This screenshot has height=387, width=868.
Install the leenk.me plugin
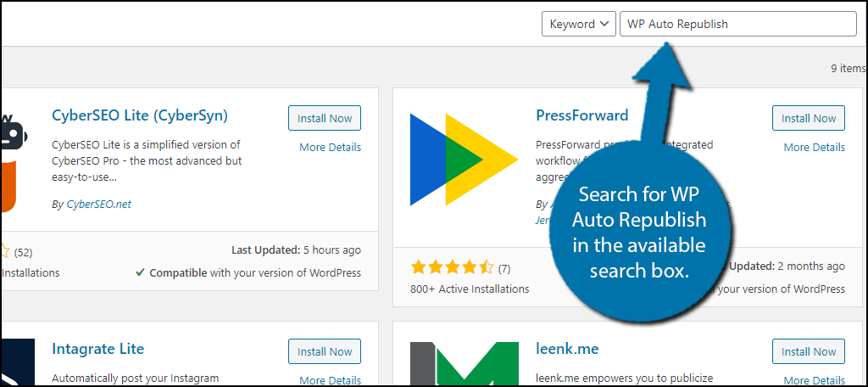pyautogui.click(x=808, y=351)
